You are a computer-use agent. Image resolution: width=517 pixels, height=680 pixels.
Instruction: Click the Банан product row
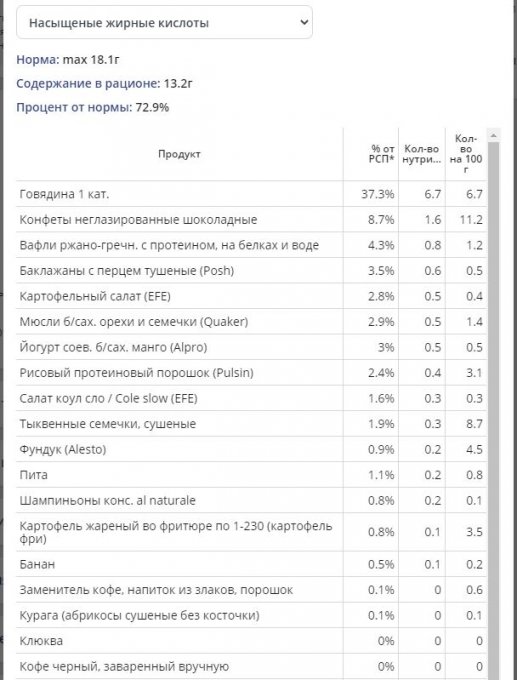point(252,564)
